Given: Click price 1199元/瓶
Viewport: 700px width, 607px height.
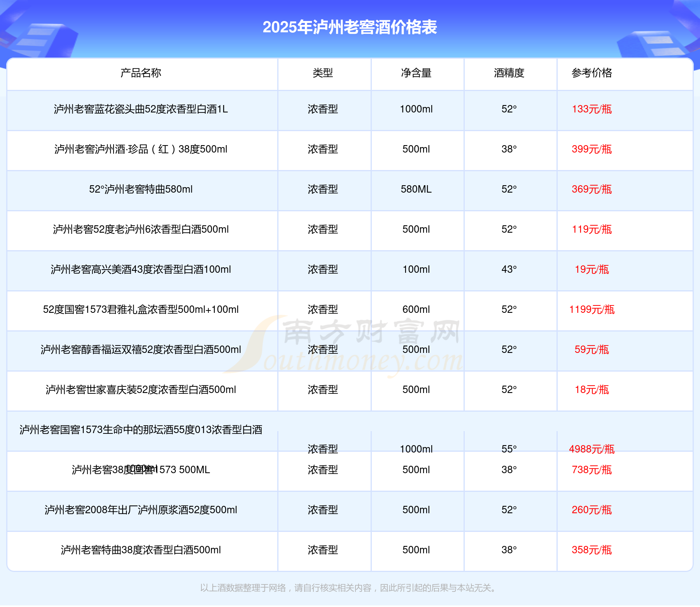Looking at the screenshot, I should 592,309.
